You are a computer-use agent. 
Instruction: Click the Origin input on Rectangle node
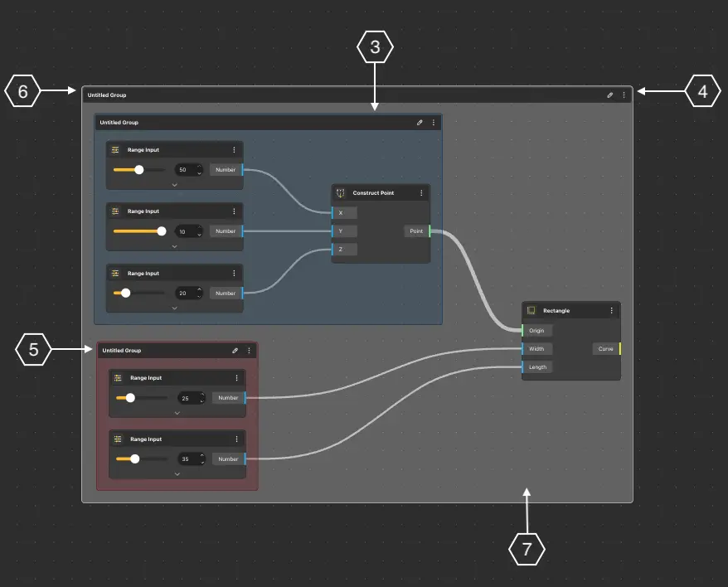(x=536, y=331)
